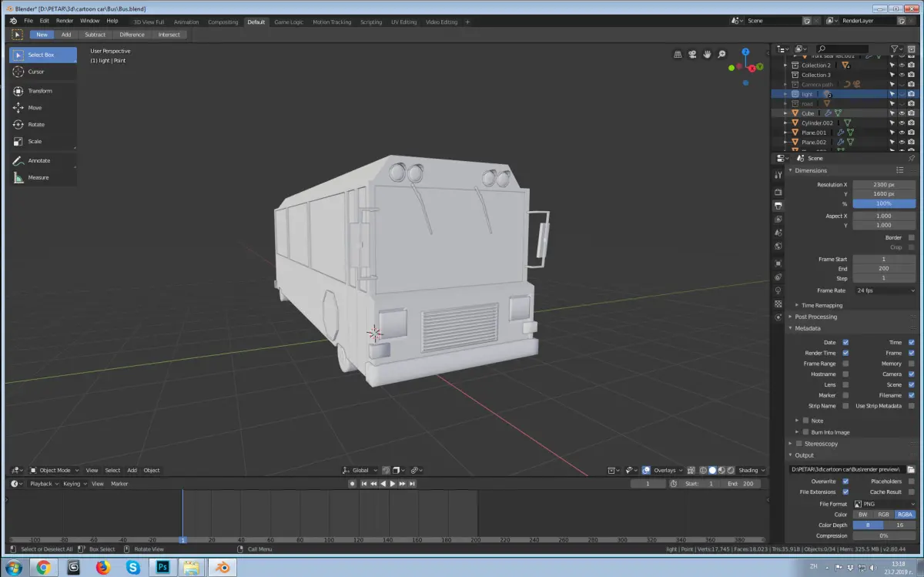This screenshot has width=924, height=577.
Task: Activate the Scale tool
Action: [43, 142]
